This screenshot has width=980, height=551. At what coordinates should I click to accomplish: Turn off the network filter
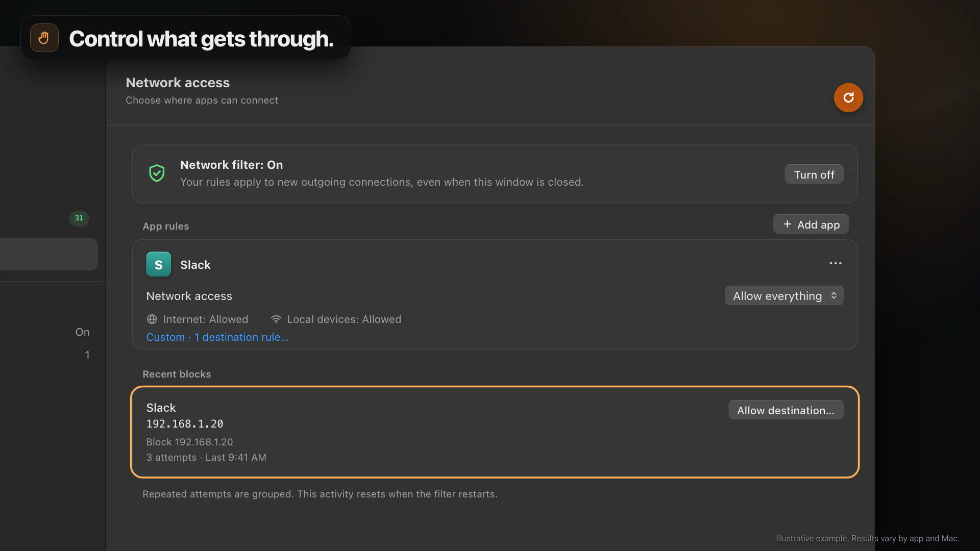pos(814,174)
